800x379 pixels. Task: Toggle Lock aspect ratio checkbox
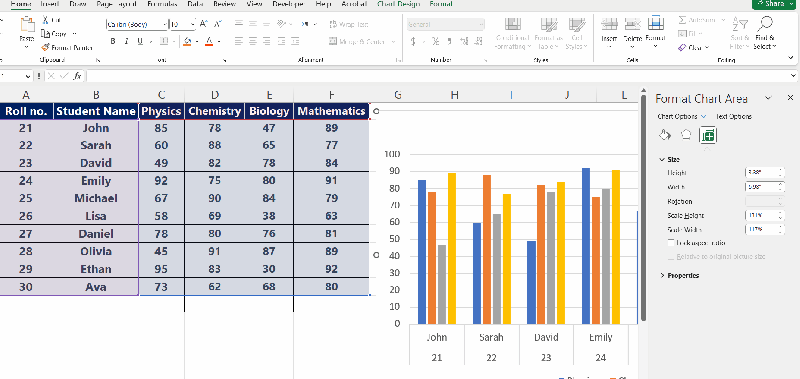coord(671,243)
